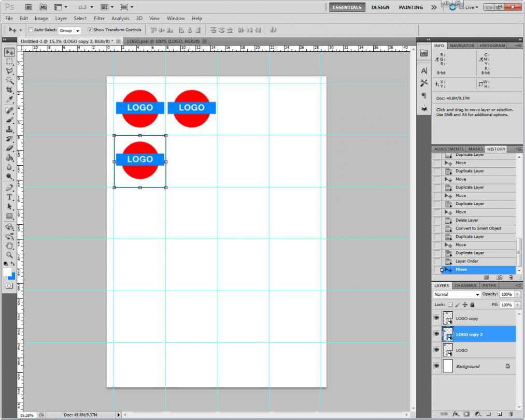Click the foreground color swatch
Screen dimensions: 525x420
pyautogui.click(x=7, y=271)
